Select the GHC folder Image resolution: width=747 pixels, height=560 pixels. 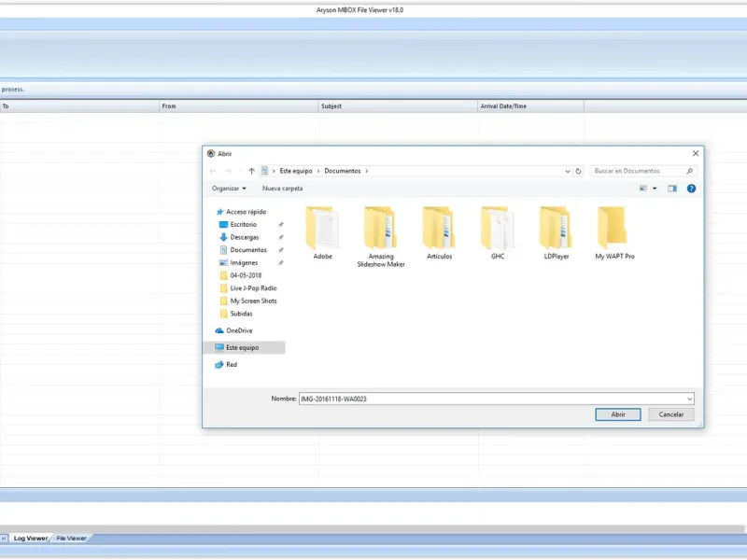(498, 232)
